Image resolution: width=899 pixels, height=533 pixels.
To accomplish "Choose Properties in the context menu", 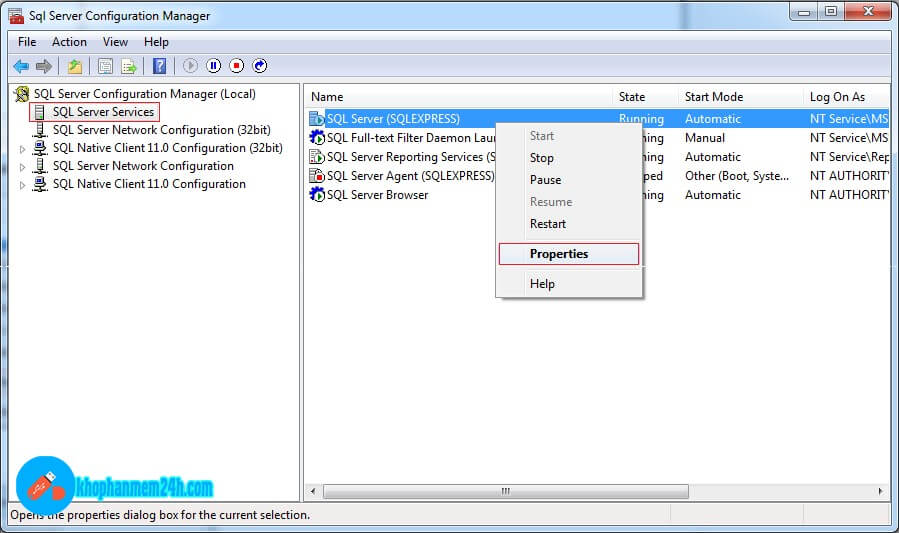I will (559, 254).
